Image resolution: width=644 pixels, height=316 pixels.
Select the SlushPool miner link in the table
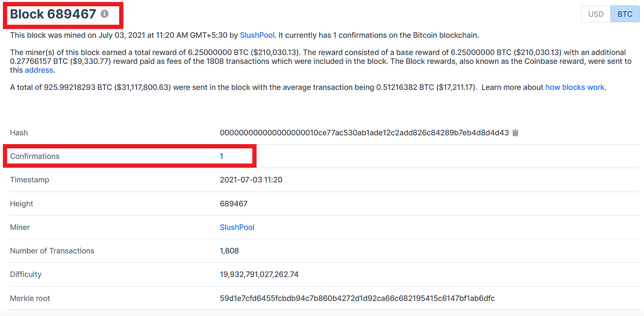click(x=237, y=227)
